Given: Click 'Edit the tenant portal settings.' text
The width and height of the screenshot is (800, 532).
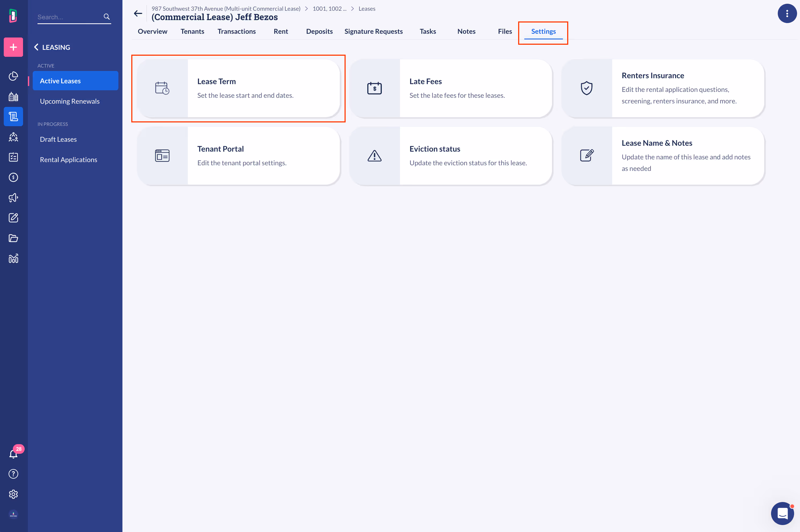Looking at the screenshot, I should (242, 163).
